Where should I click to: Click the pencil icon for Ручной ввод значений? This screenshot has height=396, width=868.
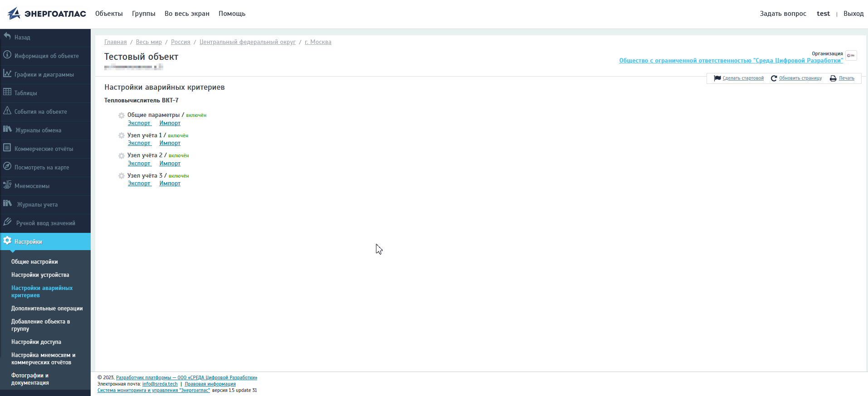(x=7, y=222)
